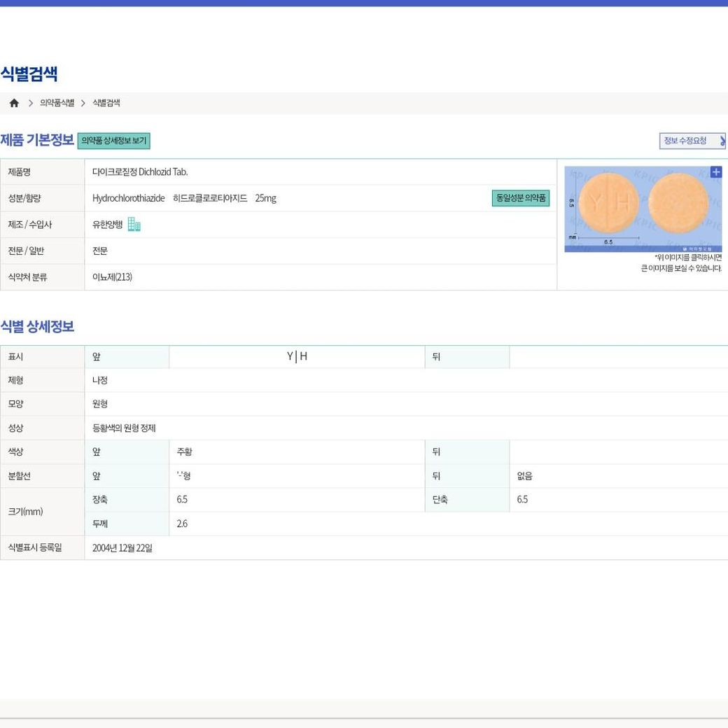Viewport: 728px width, 728px height.
Task: Click the first breadcrumb chevron after home
Action: click(x=31, y=103)
